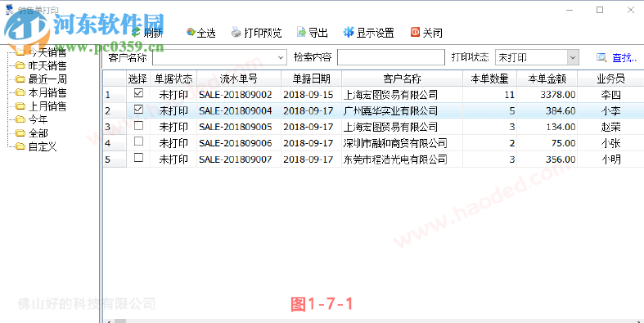Click the 全选 button label
The height and width of the screenshot is (323, 644).
(206, 33)
